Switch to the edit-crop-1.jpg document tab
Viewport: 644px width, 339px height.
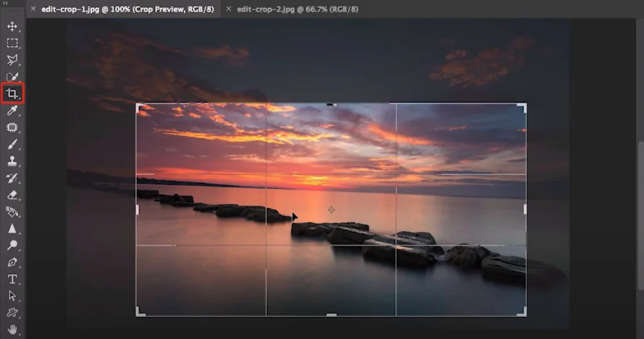pos(124,9)
